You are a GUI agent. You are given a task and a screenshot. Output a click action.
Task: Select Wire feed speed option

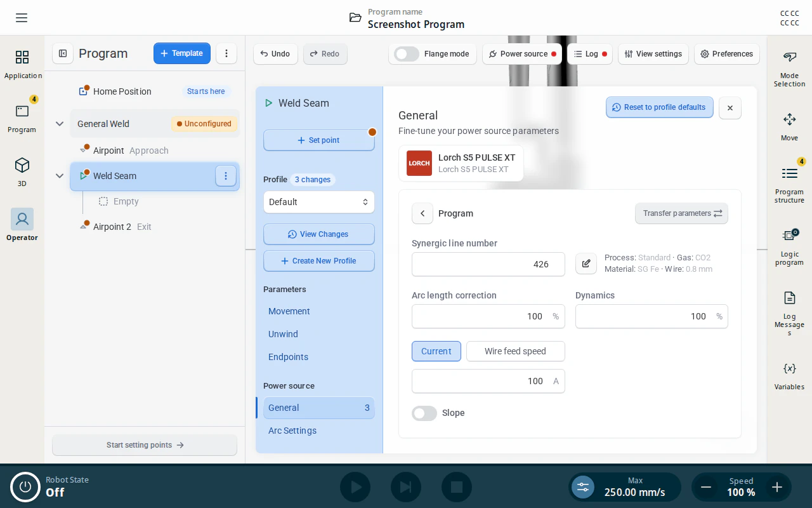[x=515, y=351]
